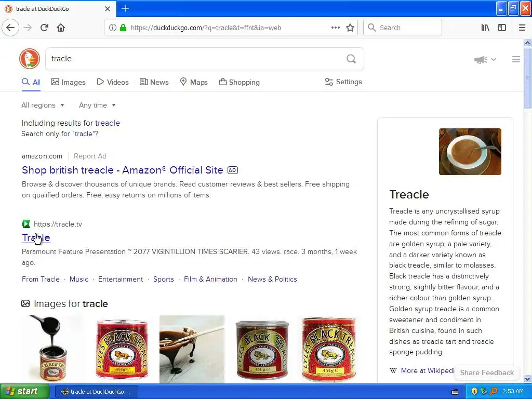Open the Tracle result title link
Image resolution: width=532 pixels, height=399 pixels.
(x=36, y=238)
